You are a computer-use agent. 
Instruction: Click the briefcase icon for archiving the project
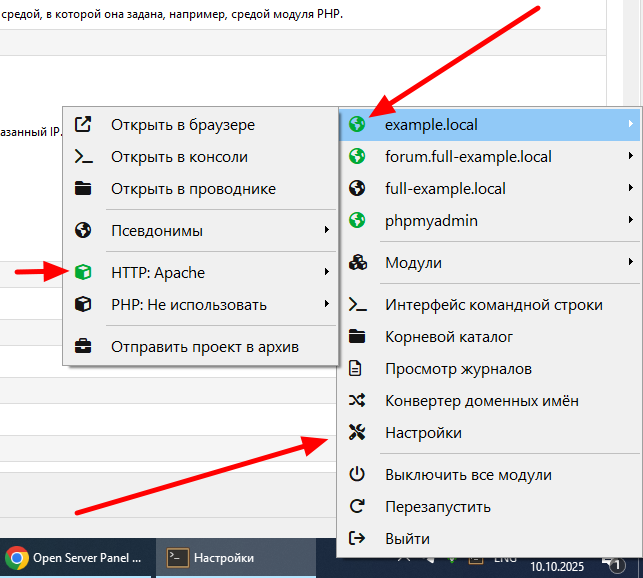click(83, 346)
